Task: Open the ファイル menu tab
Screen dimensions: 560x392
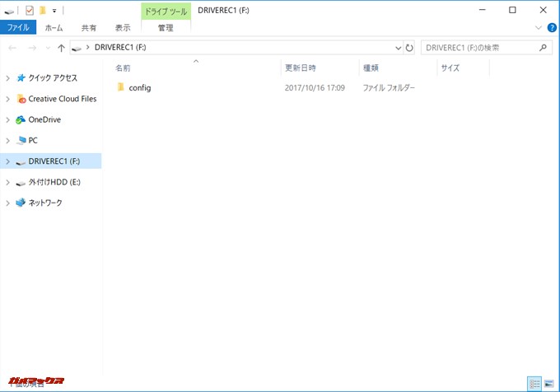Action: point(17,27)
